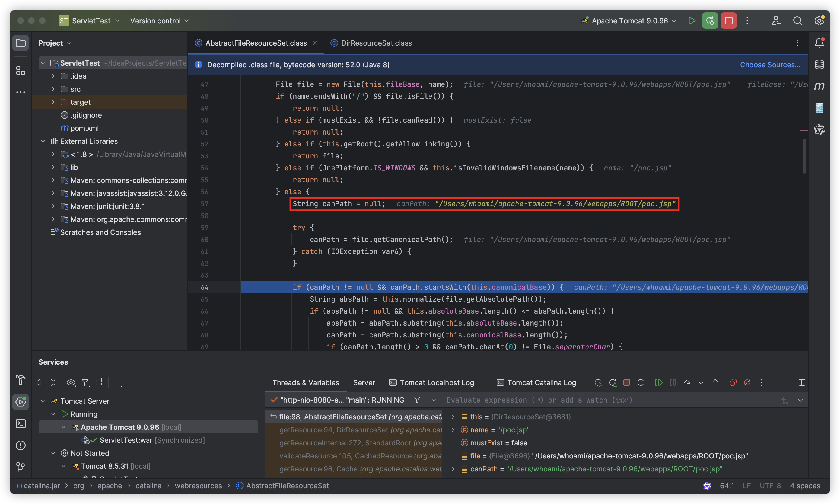Toggle the pause program debugger button

coord(673,383)
